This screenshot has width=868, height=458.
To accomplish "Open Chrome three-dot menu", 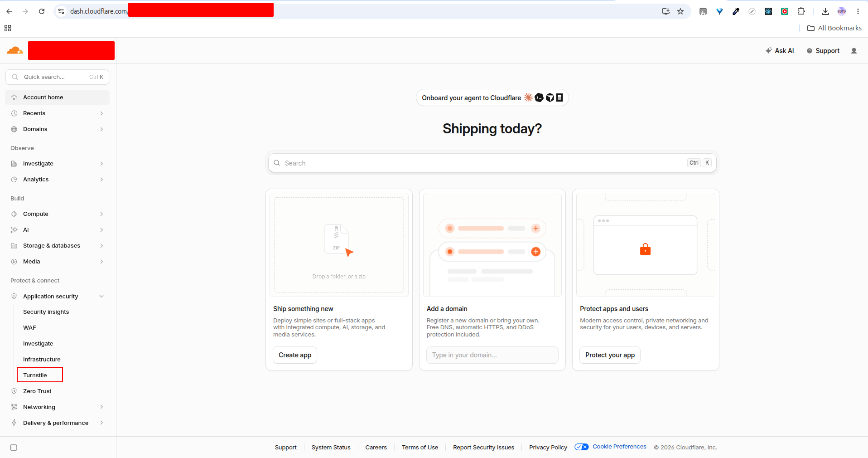I will [858, 11].
